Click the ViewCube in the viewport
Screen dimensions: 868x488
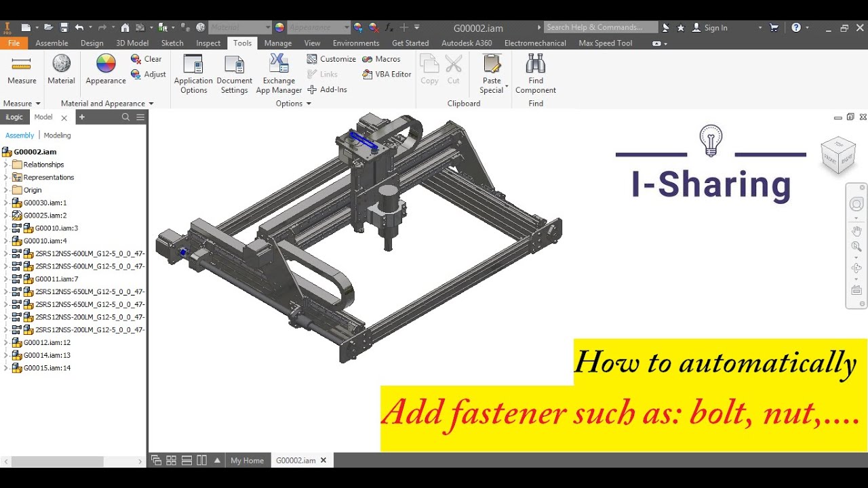coord(838,154)
